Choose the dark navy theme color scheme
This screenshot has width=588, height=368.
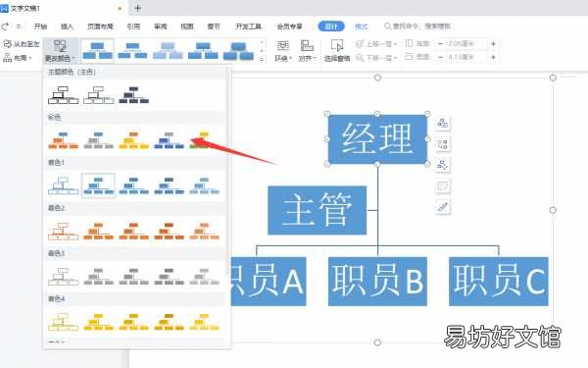(134, 95)
